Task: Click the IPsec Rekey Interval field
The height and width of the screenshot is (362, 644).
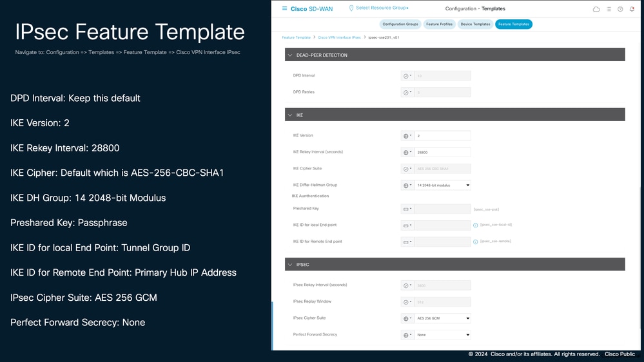Action: (443, 285)
